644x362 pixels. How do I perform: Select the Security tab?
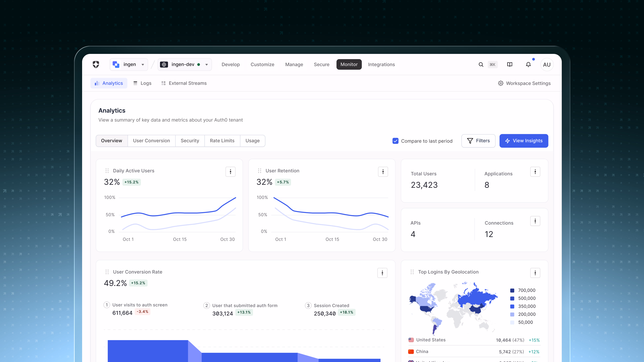pyautogui.click(x=190, y=141)
